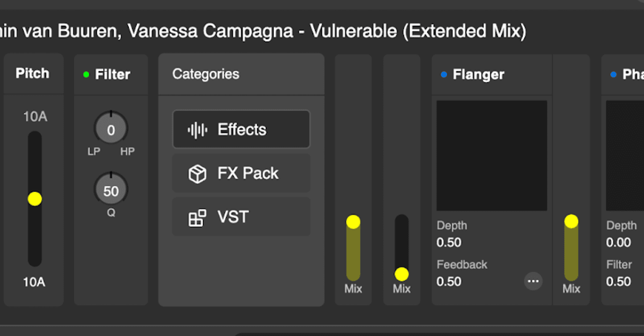Open Flanger options via the ellipsis icon
644x336 pixels.
click(x=533, y=281)
